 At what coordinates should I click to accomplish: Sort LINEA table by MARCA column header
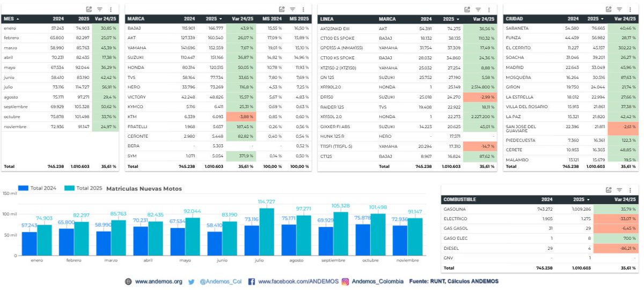coord(387,19)
